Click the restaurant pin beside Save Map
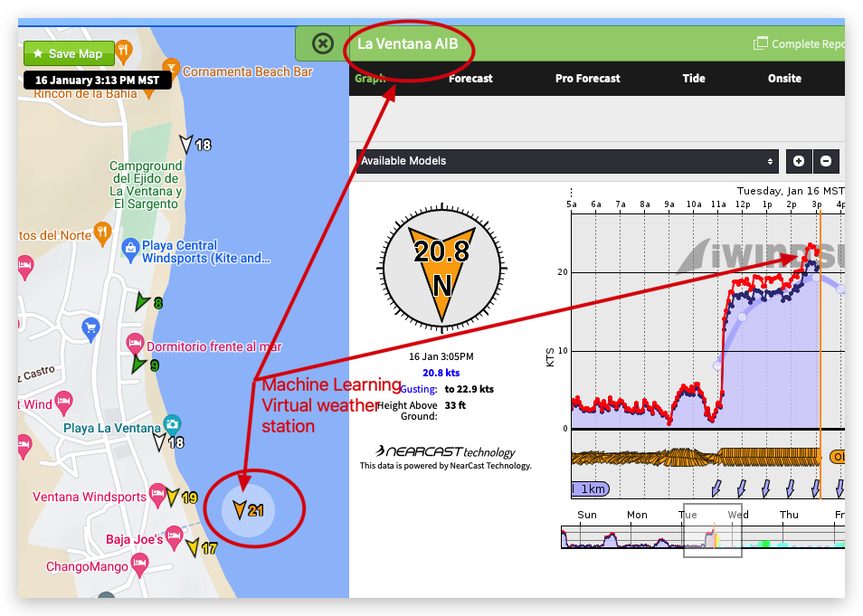 coord(124,52)
